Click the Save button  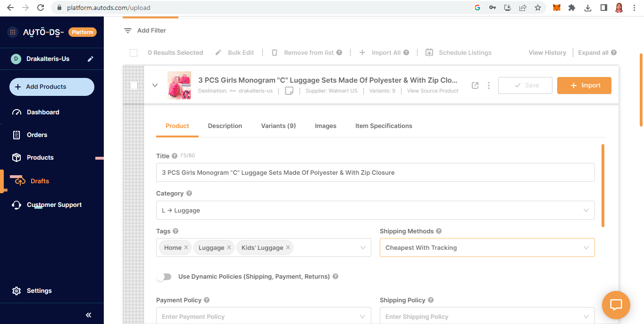pyautogui.click(x=525, y=85)
